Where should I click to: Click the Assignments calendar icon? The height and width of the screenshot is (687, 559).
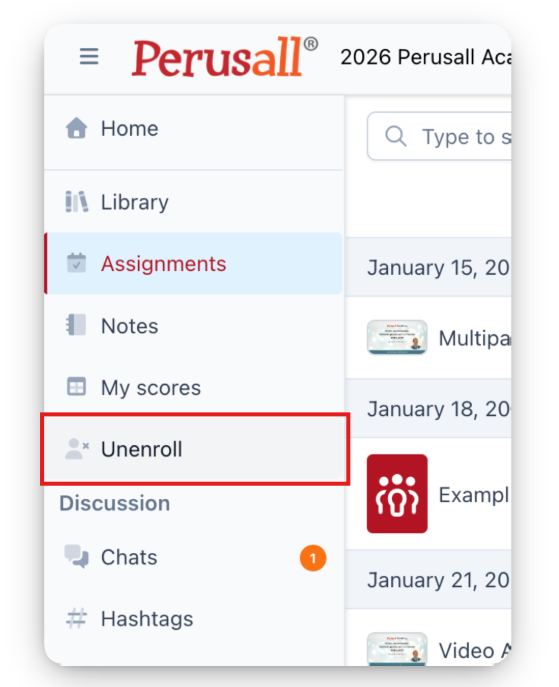(76, 263)
